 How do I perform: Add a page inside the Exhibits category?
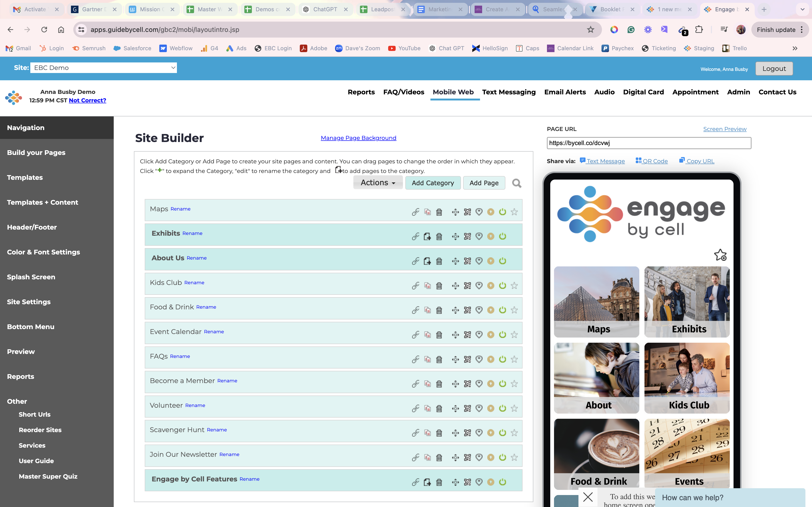pos(427,236)
